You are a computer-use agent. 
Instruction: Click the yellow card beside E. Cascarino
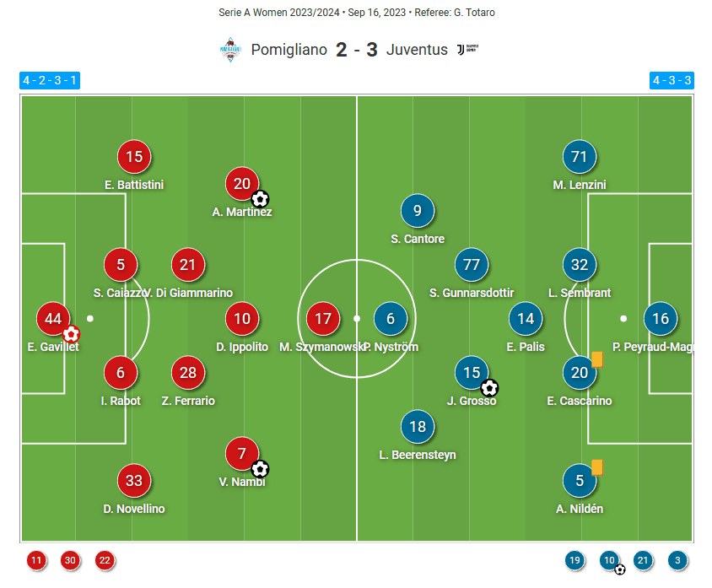(x=597, y=359)
